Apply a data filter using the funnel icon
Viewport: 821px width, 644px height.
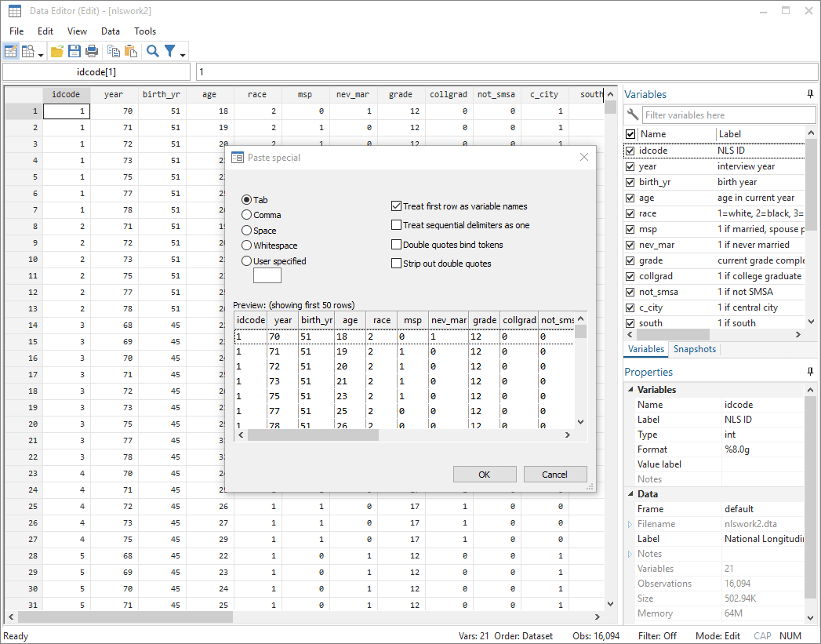[168, 50]
